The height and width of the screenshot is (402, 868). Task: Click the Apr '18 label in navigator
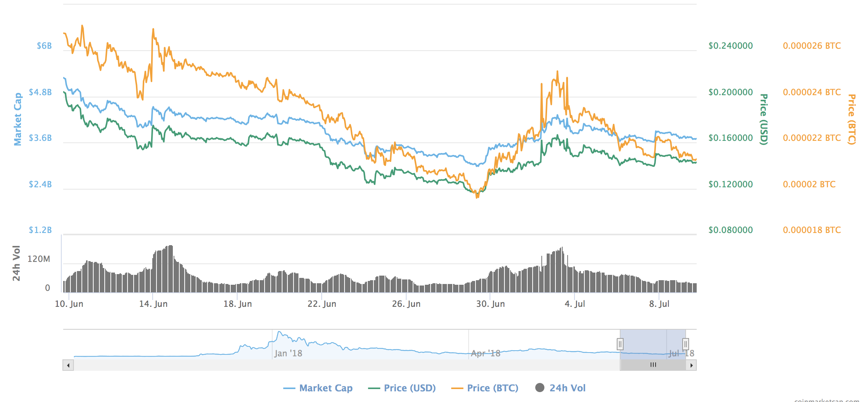point(486,353)
